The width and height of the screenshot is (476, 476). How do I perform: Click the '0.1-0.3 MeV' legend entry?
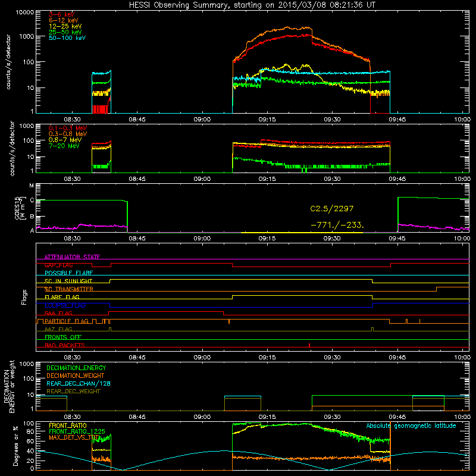click(68, 128)
